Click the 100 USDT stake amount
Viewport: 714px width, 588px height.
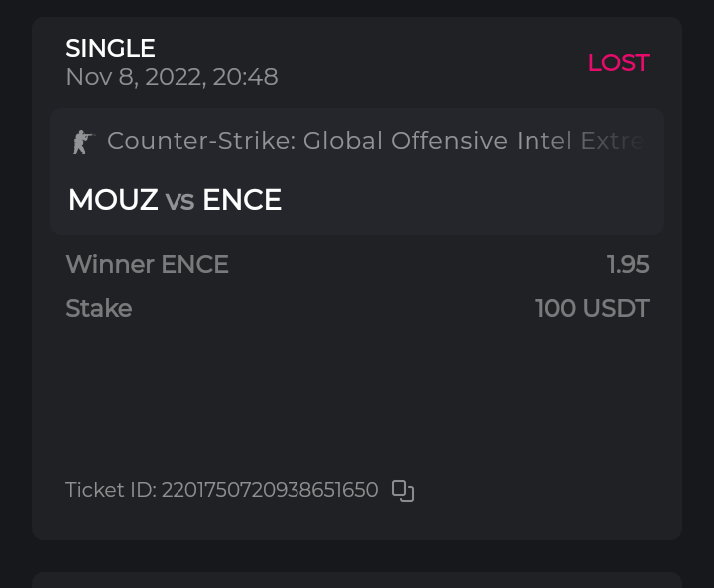click(592, 308)
